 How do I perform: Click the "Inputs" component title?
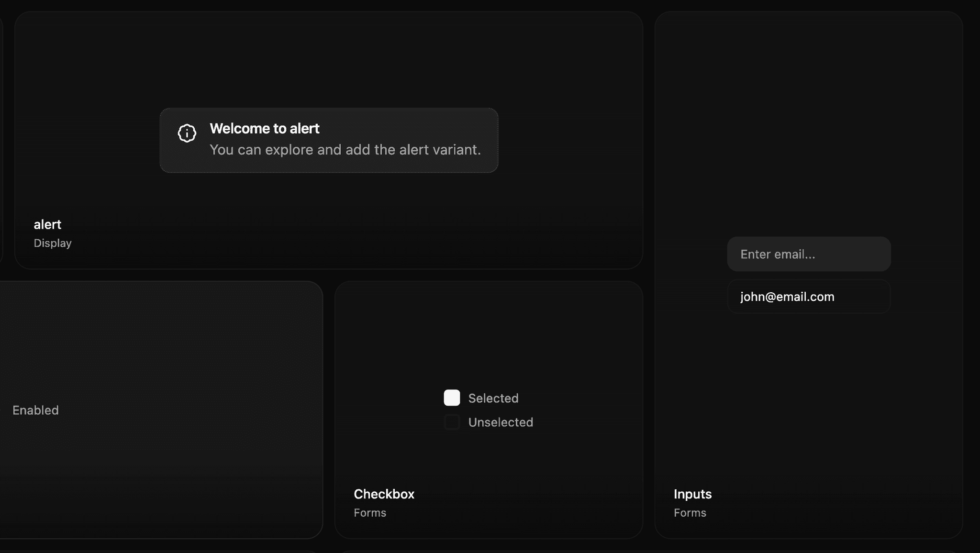pos(692,494)
